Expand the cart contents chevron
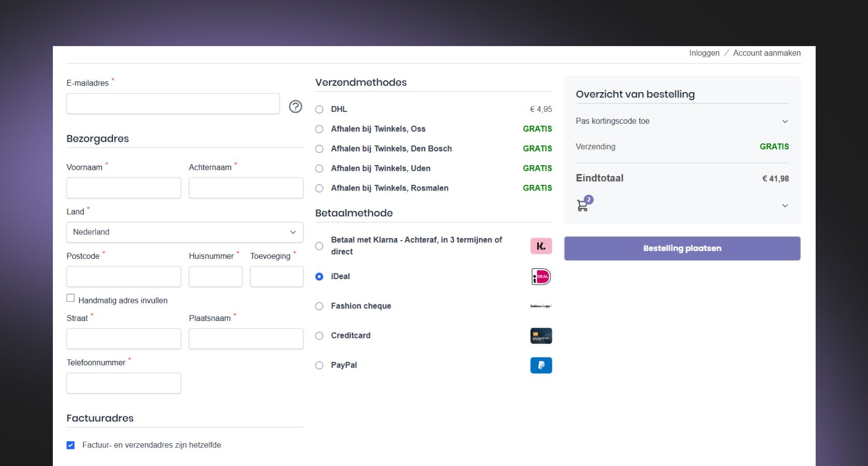868x466 pixels. [785, 206]
